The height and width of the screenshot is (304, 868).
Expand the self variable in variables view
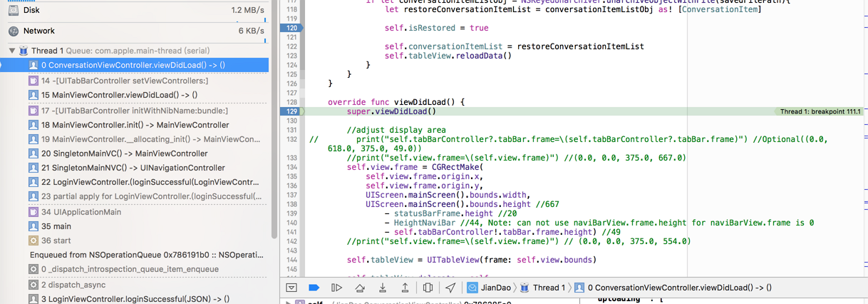pyautogui.click(x=289, y=303)
